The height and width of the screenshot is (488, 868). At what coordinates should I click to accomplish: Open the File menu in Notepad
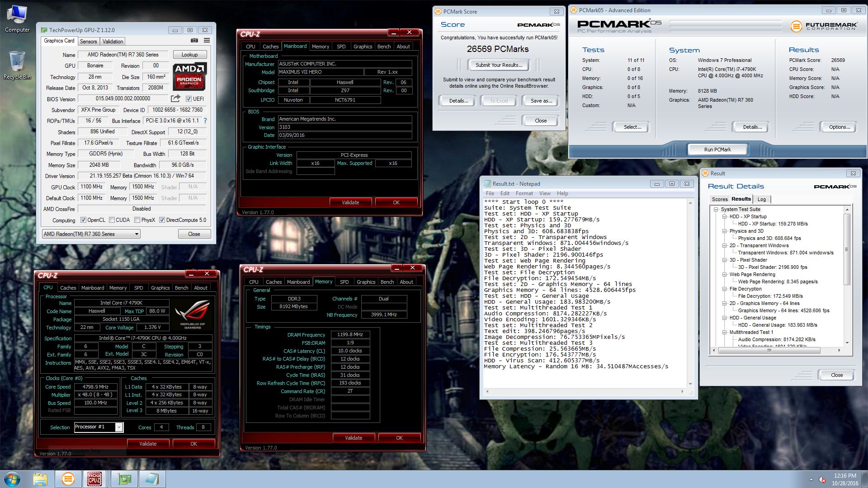[x=490, y=193]
